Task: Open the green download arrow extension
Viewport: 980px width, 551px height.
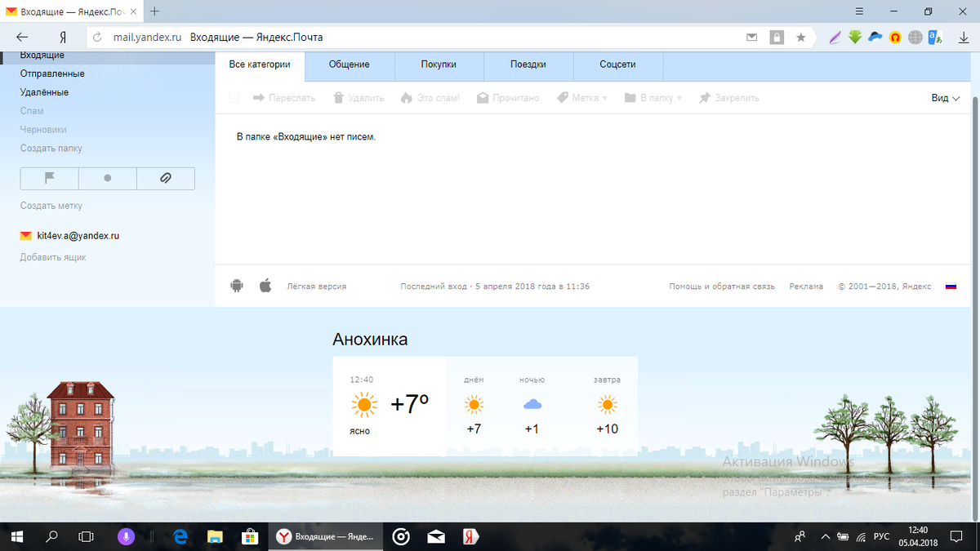Action: pyautogui.click(x=855, y=37)
